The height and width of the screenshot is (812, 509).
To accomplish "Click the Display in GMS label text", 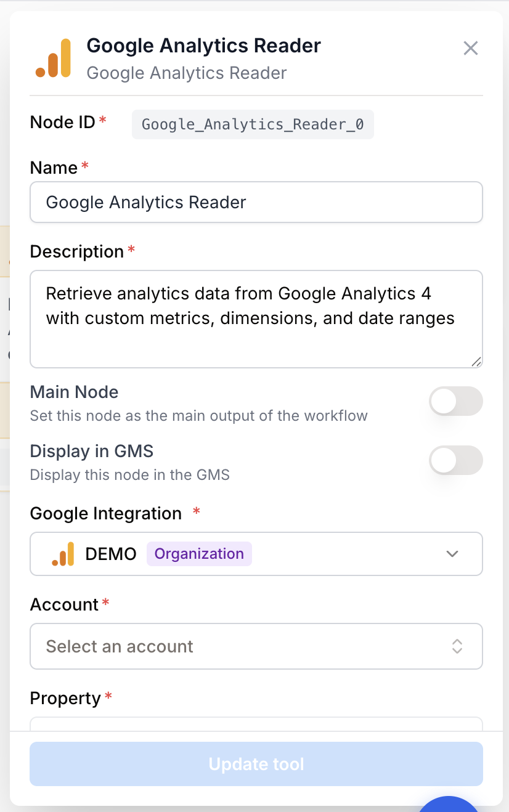I will coord(92,451).
